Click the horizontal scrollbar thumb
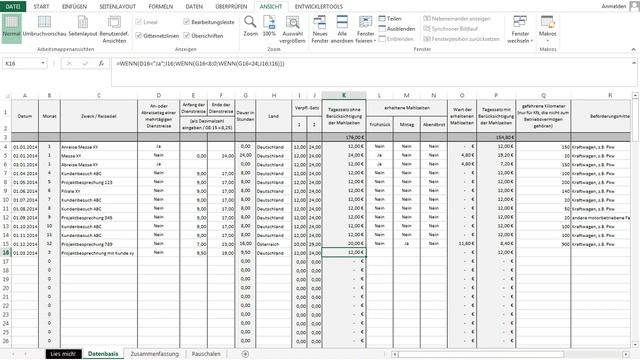This screenshot has width=640, height=360. pyautogui.click(x=481, y=354)
